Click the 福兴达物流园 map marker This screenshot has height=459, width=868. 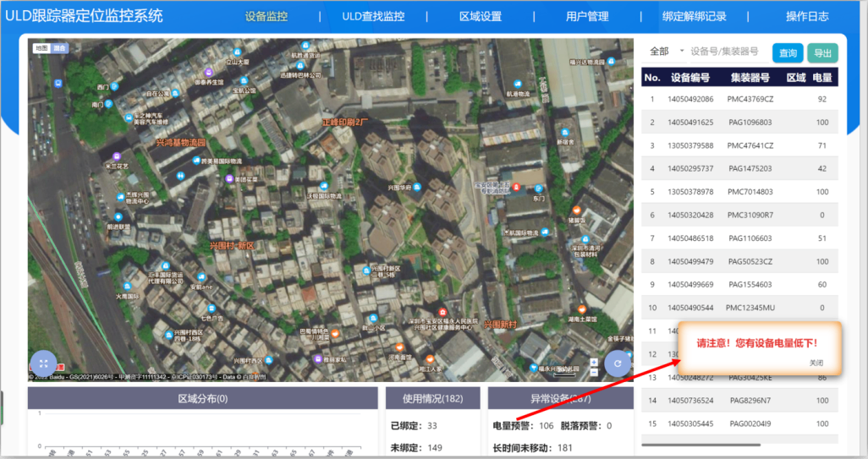pos(611,62)
